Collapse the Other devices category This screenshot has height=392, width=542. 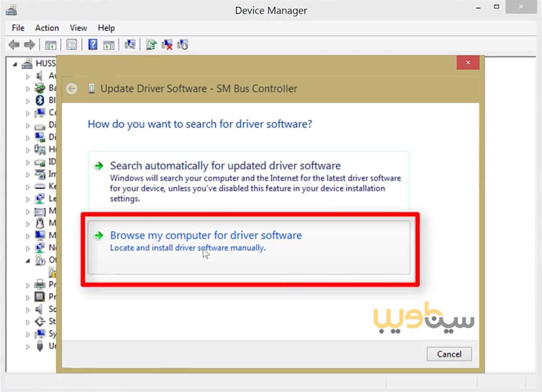pos(28,260)
